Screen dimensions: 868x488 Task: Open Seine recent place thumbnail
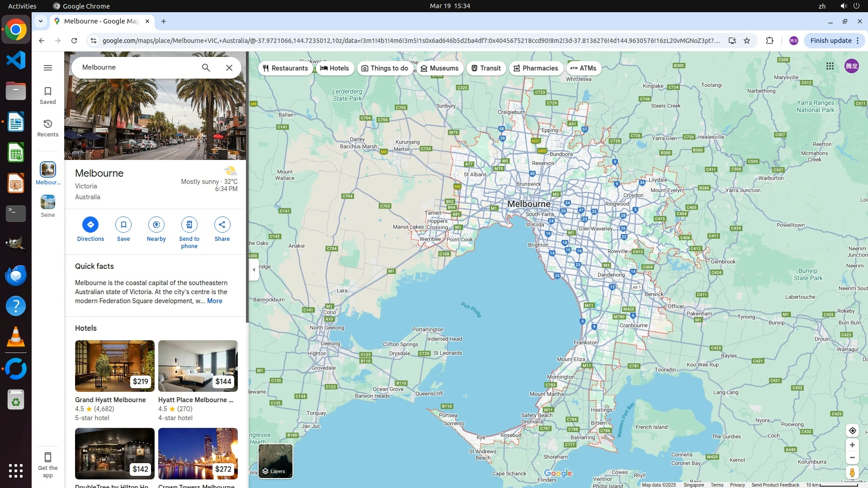(47, 202)
